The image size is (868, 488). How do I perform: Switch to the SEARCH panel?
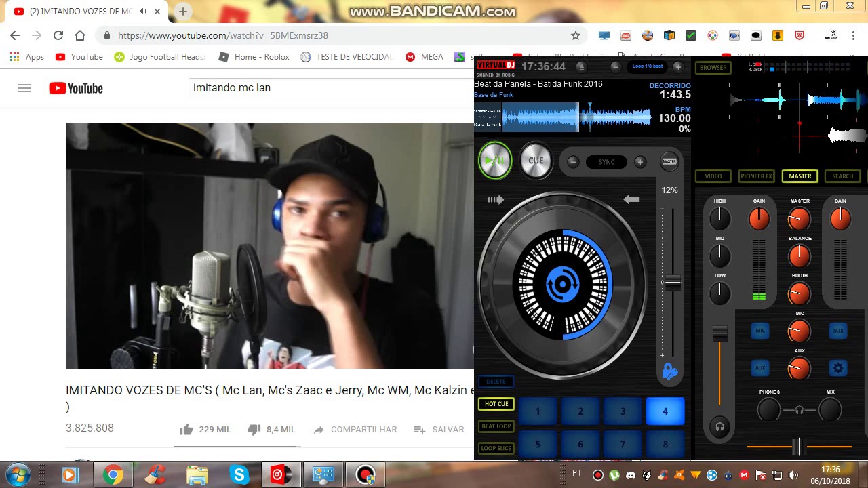tap(843, 176)
